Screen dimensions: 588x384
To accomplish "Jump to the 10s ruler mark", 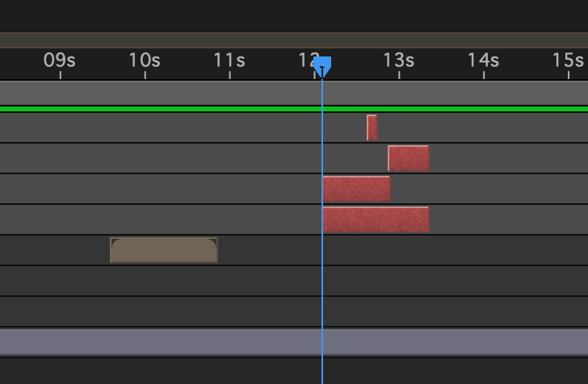I will click(x=145, y=61).
